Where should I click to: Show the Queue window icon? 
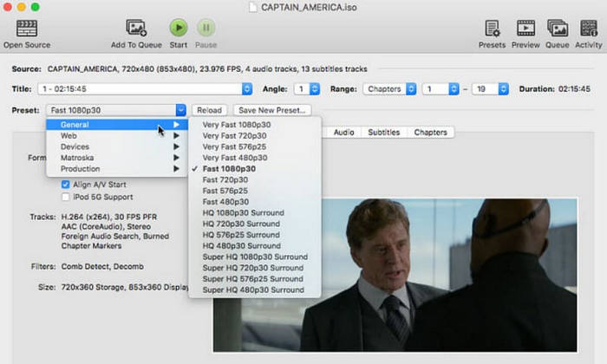558,29
